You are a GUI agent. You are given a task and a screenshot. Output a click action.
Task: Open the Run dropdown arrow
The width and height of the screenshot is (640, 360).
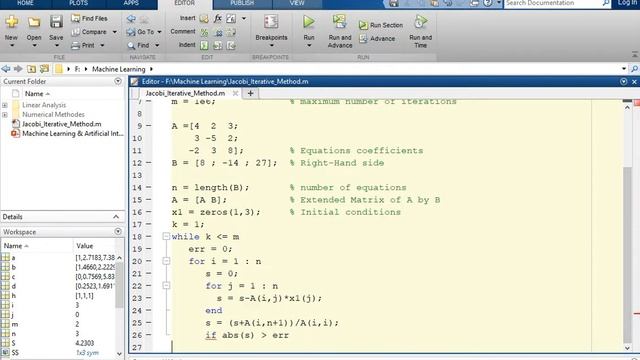tap(309, 45)
